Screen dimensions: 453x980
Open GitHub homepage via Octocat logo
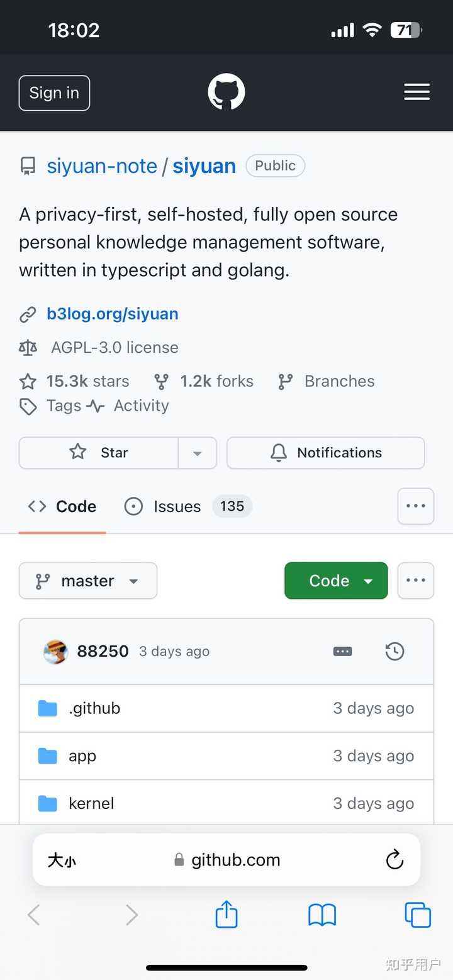[x=226, y=92]
